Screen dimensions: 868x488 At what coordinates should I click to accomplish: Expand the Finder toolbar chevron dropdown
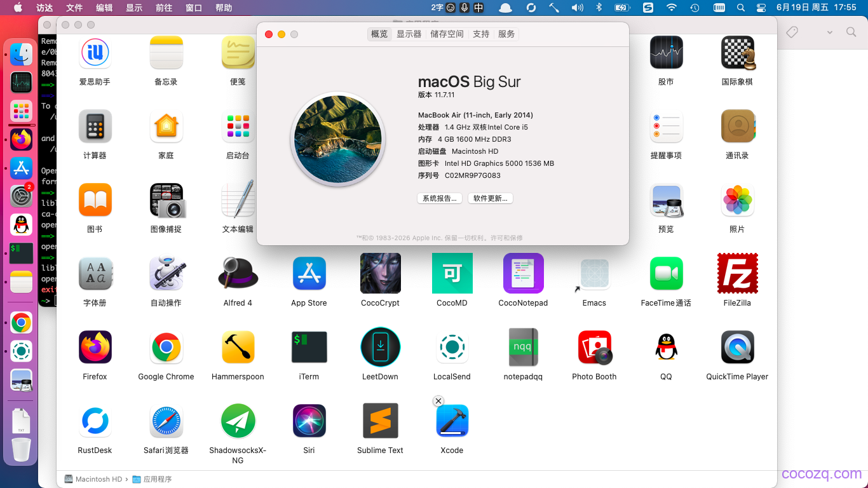(x=829, y=32)
